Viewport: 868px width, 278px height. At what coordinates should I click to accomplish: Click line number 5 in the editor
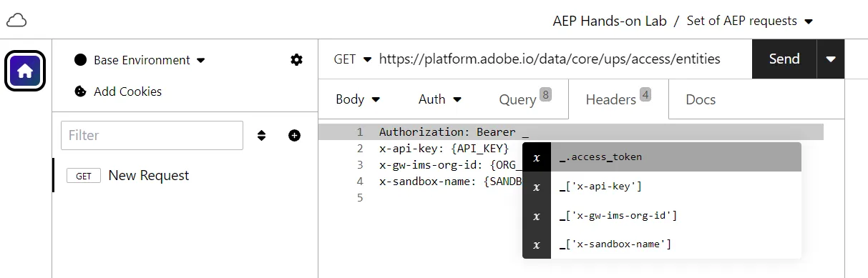pos(360,198)
